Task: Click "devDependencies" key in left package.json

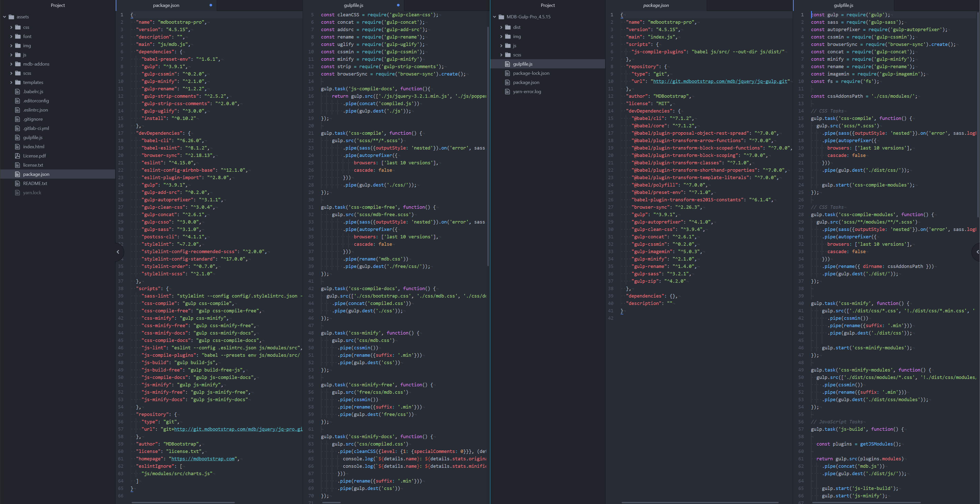Action: pos(161,133)
